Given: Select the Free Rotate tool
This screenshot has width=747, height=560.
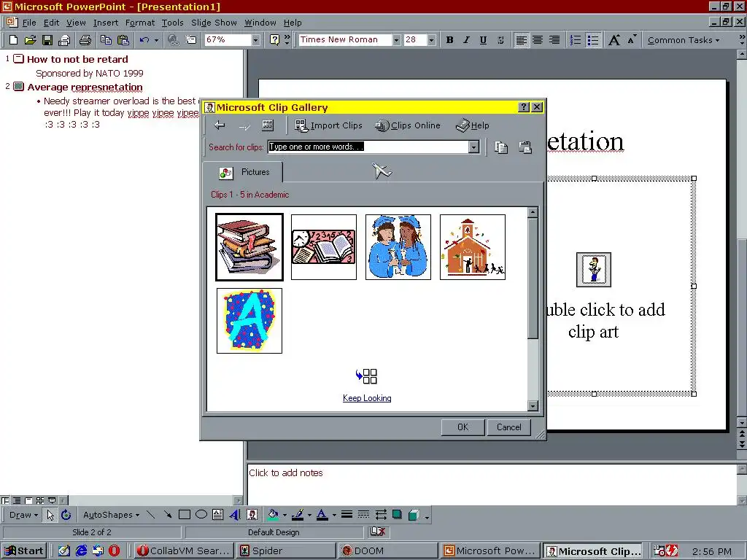Looking at the screenshot, I should pyautogui.click(x=66, y=515).
